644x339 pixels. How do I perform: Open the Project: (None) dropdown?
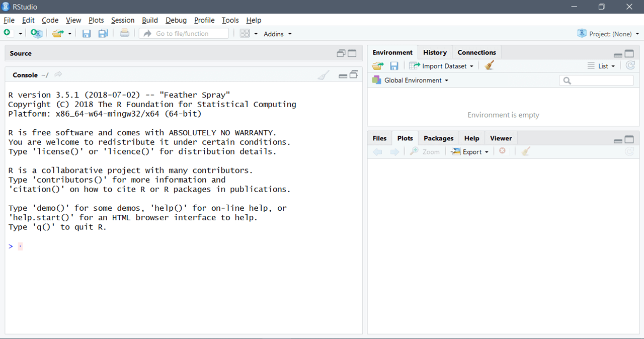[609, 34]
